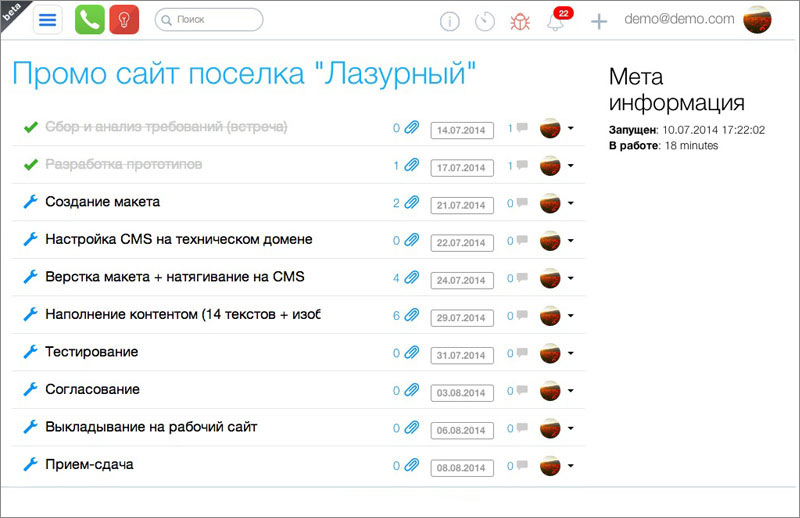Click the plus icon to add
This screenshot has height=518, width=800.
pos(598,21)
